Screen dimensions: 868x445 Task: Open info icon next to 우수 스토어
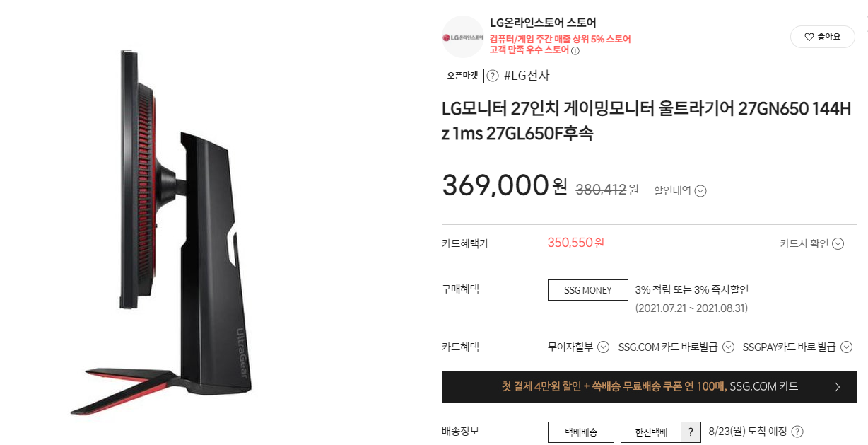coord(575,51)
